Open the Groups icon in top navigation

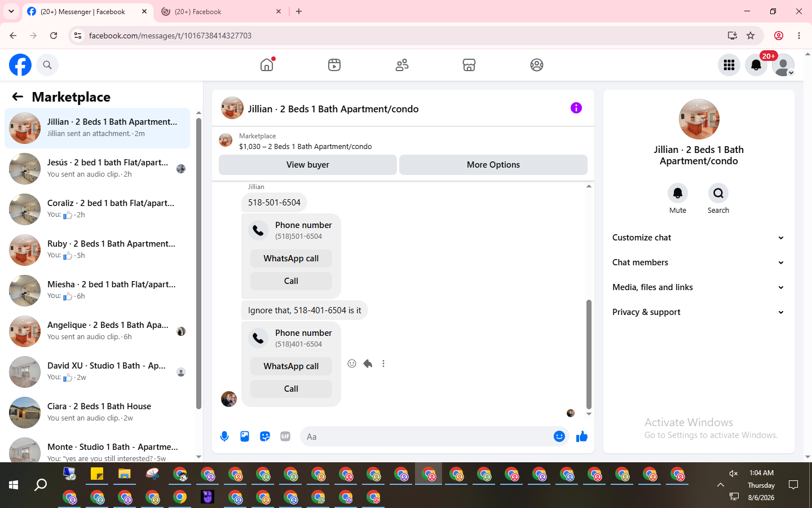click(537, 65)
